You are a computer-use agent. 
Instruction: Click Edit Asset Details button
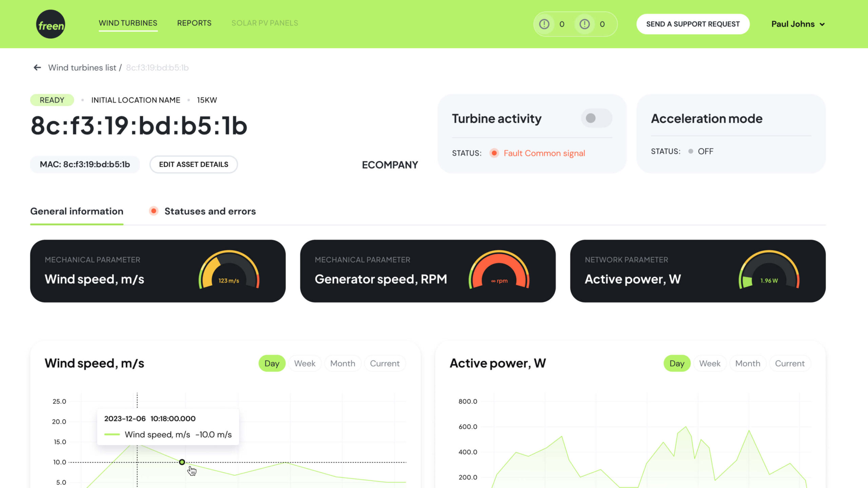194,164
